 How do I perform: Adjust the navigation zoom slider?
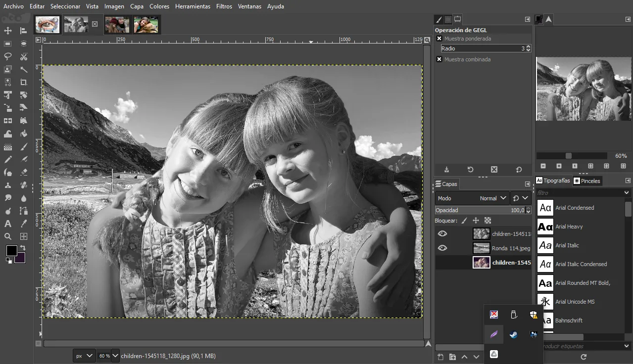(x=572, y=156)
